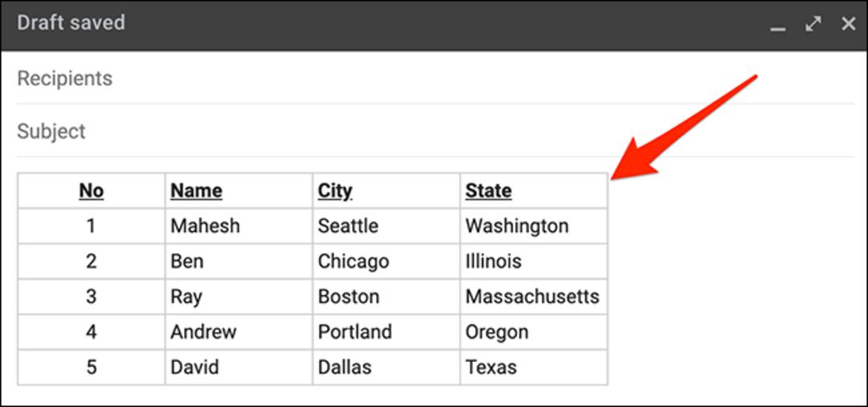
Task: Select the No header cell
Action: [92, 191]
